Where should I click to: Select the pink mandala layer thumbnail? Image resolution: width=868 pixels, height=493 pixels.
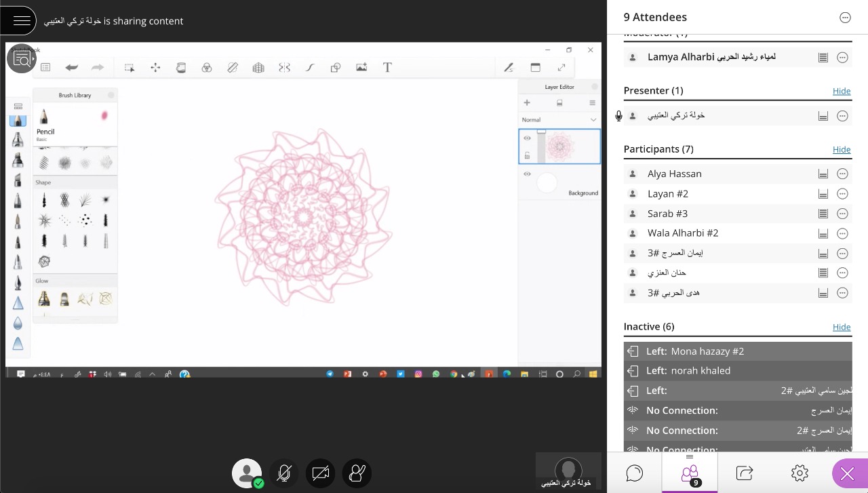(561, 146)
